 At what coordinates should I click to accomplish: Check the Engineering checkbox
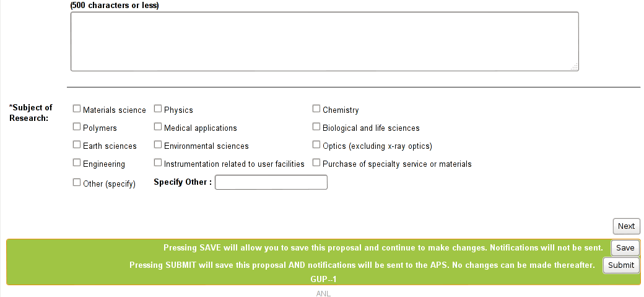coord(77,163)
